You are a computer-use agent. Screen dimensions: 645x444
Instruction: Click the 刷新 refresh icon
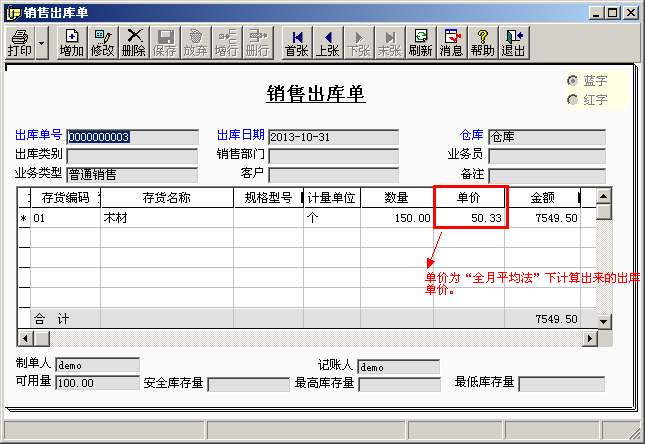pos(420,43)
